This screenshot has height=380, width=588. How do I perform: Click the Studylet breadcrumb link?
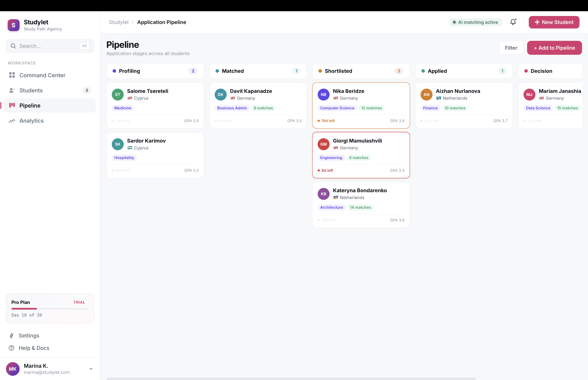click(119, 22)
